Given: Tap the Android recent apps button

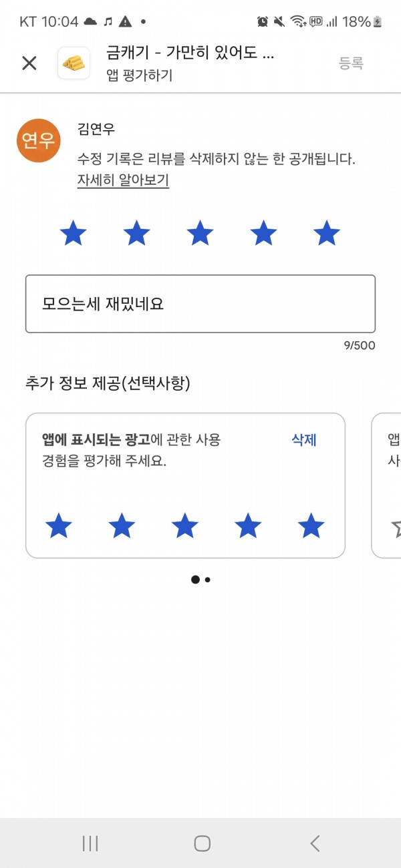Looking at the screenshot, I should pos(90,843).
